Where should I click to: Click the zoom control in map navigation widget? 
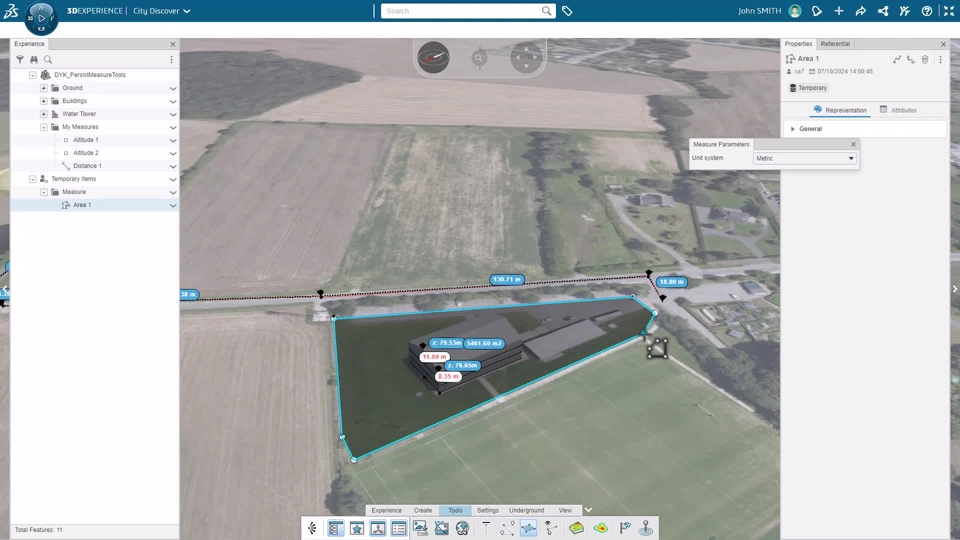pos(479,58)
